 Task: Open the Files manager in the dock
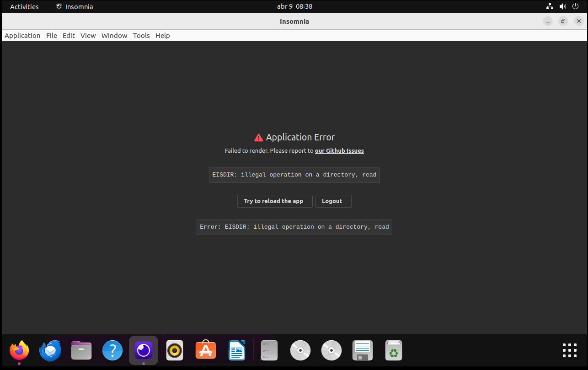[x=81, y=351]
